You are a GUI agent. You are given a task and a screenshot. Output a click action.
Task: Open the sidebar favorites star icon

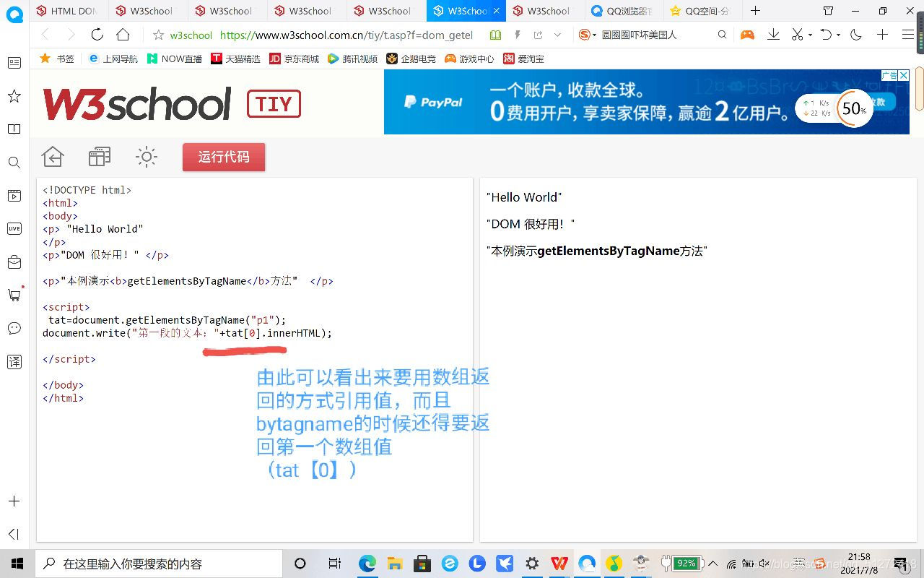coord(14,96)
